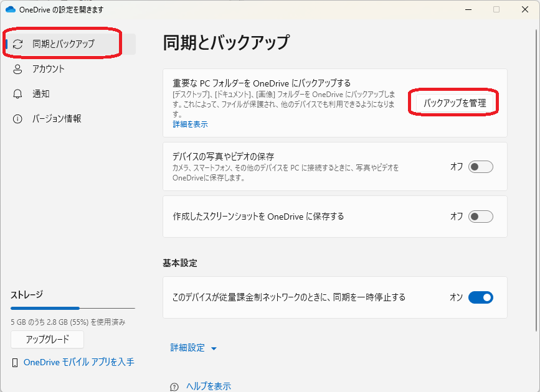
Task: Click the 同期とバックアップ page heading
Action: 226,43
